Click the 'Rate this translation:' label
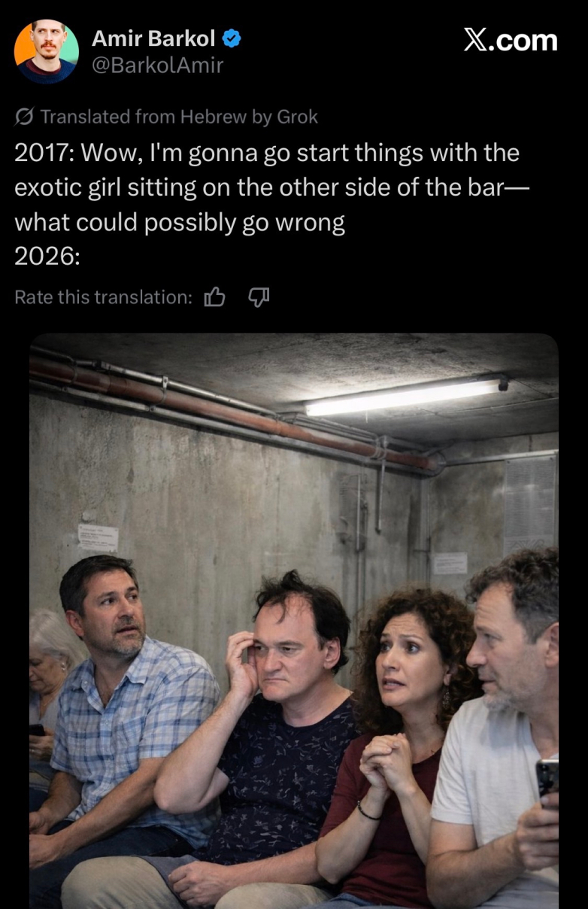Image resolution: width=588 pixels, height=909 pixels. click(104, 297)
